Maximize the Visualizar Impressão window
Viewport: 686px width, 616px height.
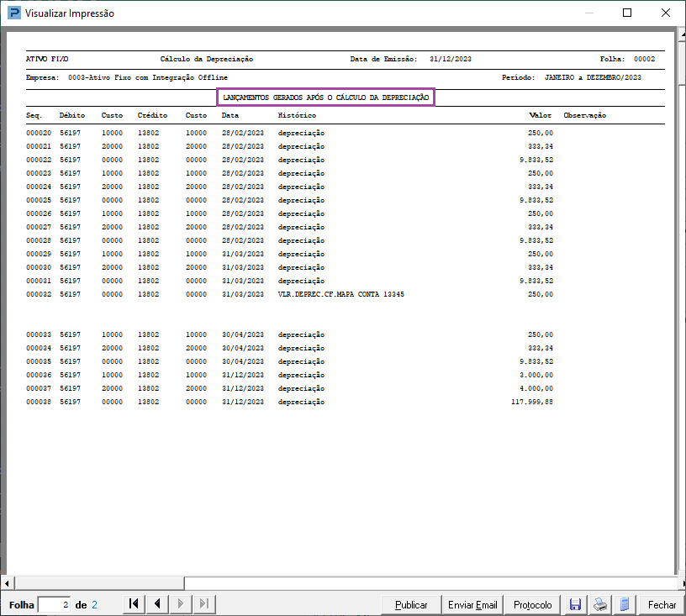(627, 13)
